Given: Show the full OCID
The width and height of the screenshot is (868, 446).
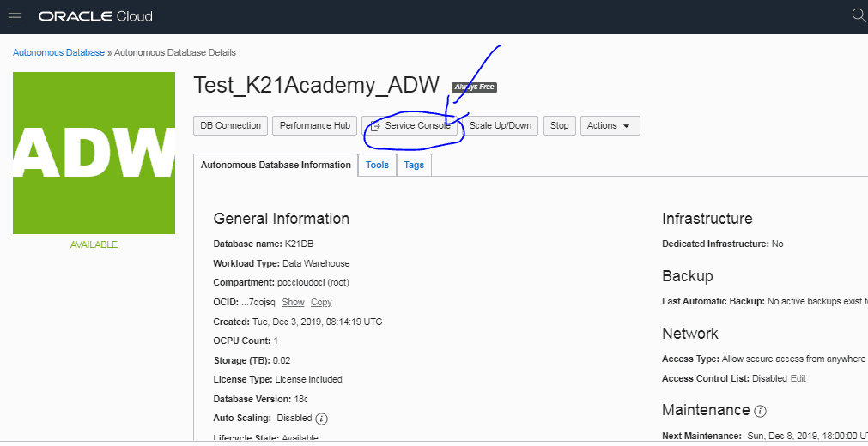Looking at the screenshot, I should [x=293, y=302].
